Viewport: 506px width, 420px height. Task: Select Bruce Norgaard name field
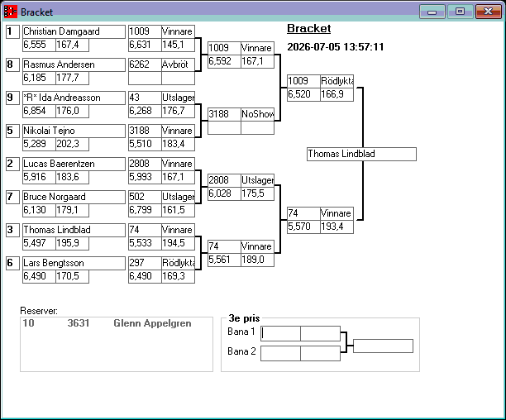pyautogui.click(x=74, y=197)
